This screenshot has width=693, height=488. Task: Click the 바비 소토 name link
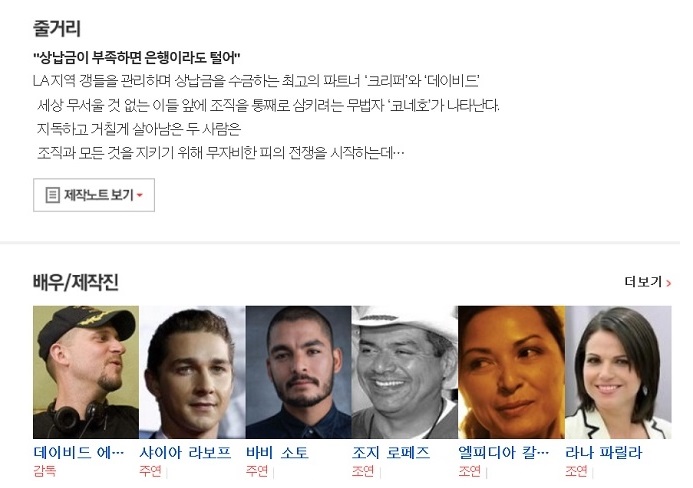[x=277, y=453]
